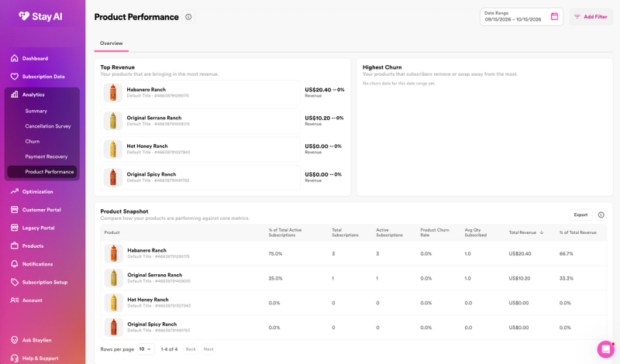Click the Ask Staylien alien icon
Viewport: 620px width, 364px height.
[14, 340]
